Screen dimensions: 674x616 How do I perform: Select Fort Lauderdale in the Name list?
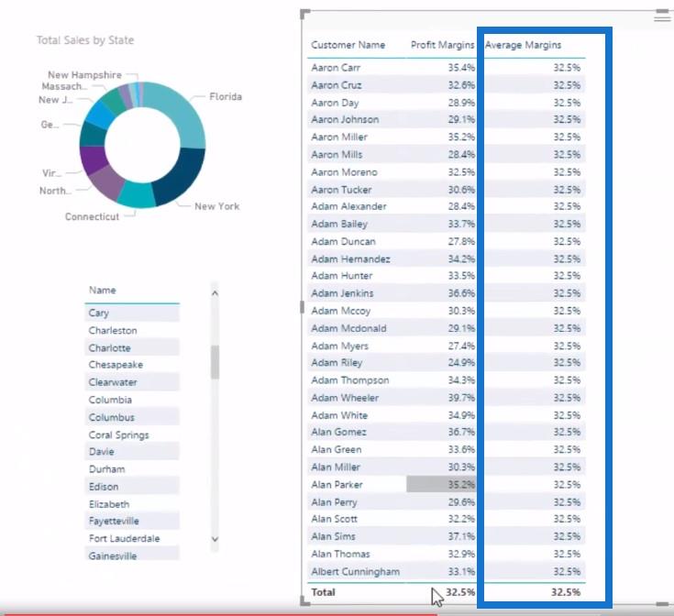click(x=131, y=538)
